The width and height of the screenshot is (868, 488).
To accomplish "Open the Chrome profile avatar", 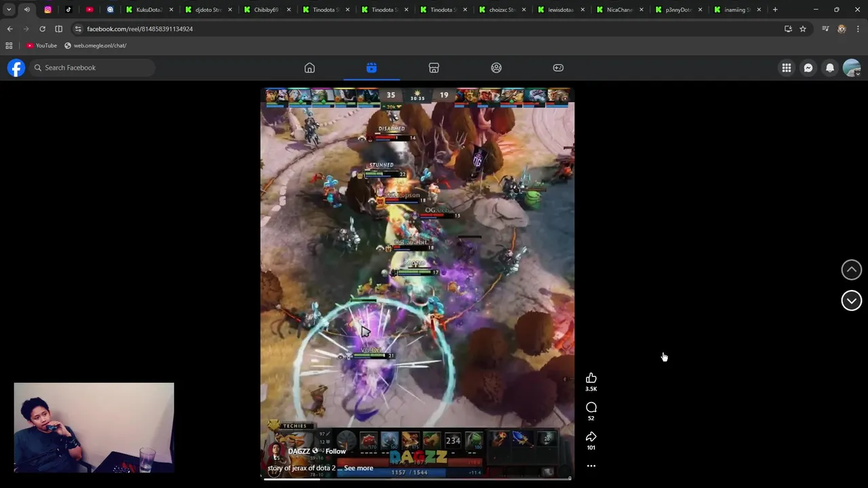I will pyautogui.click(x=842, y=29).
